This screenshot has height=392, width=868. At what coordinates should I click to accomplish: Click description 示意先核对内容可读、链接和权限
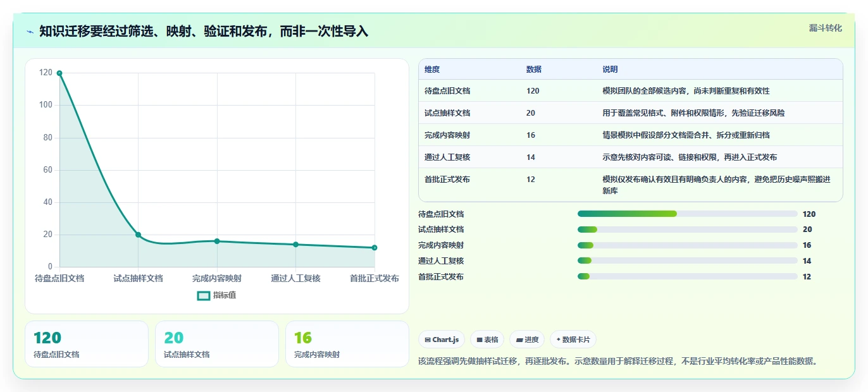(x=690, y=157)
